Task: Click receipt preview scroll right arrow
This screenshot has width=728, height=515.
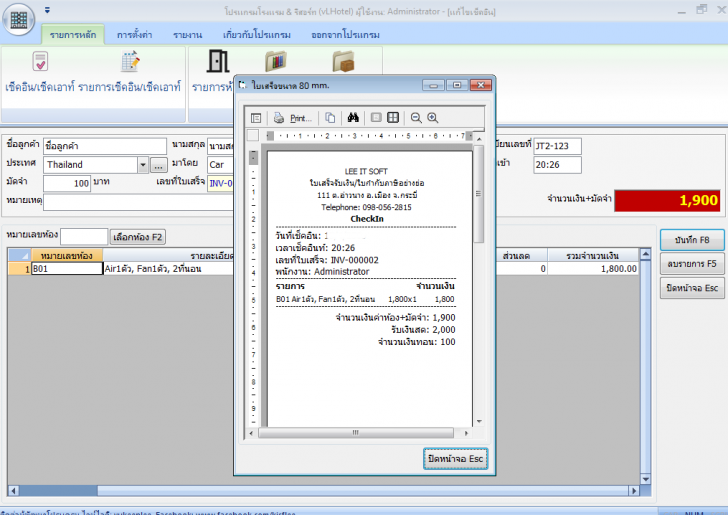Action: coord(467,433)
